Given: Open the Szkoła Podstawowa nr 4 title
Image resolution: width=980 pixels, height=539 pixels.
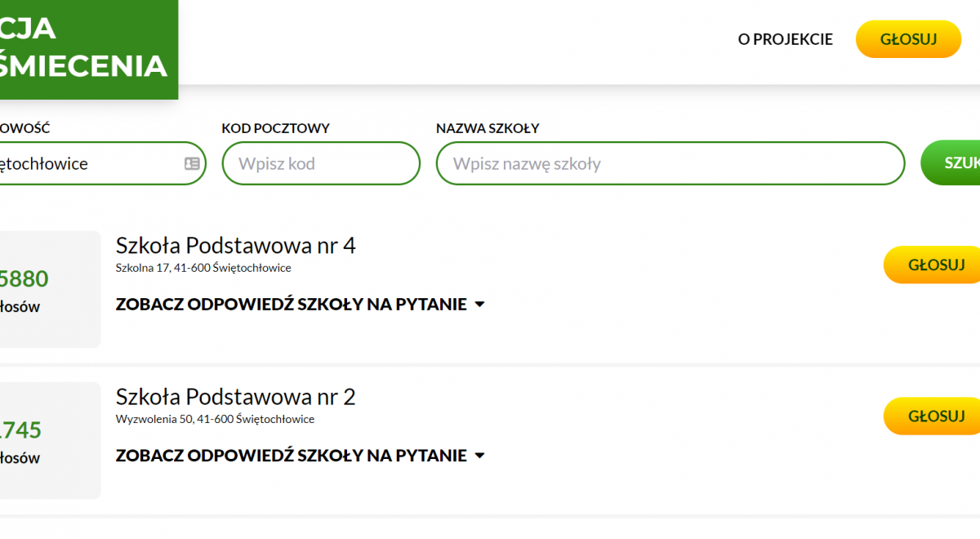Looking at the screenshot, I should click(x=235, y=246).
